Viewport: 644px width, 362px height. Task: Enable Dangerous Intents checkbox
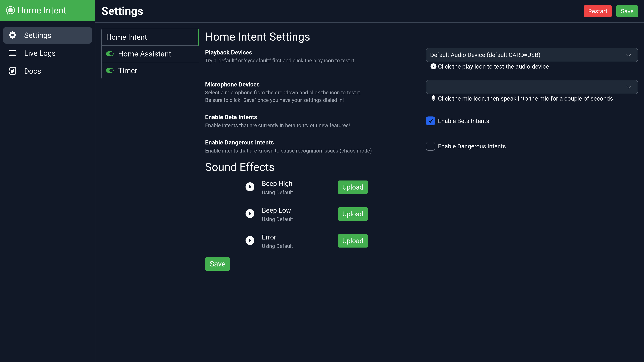point(430,146)
